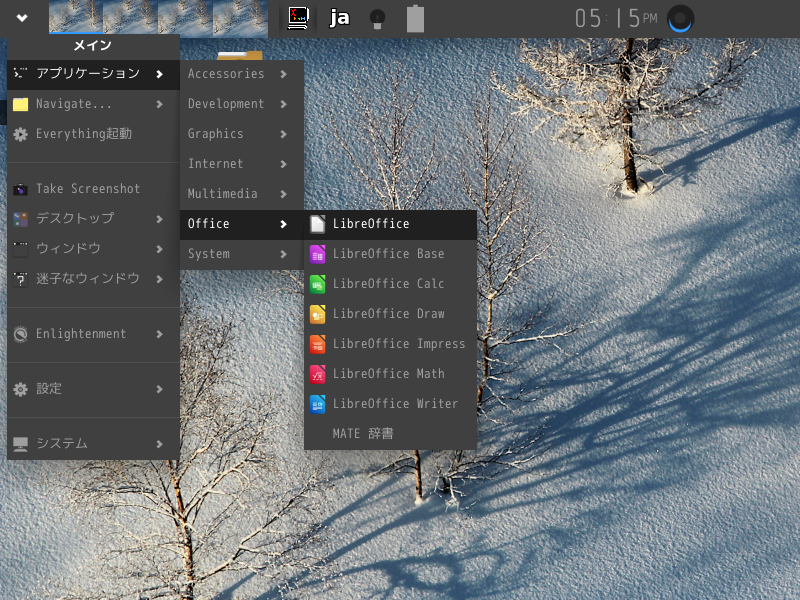Click the アプリケーション menu icon
800x600 pixels.
pos(20,73)
